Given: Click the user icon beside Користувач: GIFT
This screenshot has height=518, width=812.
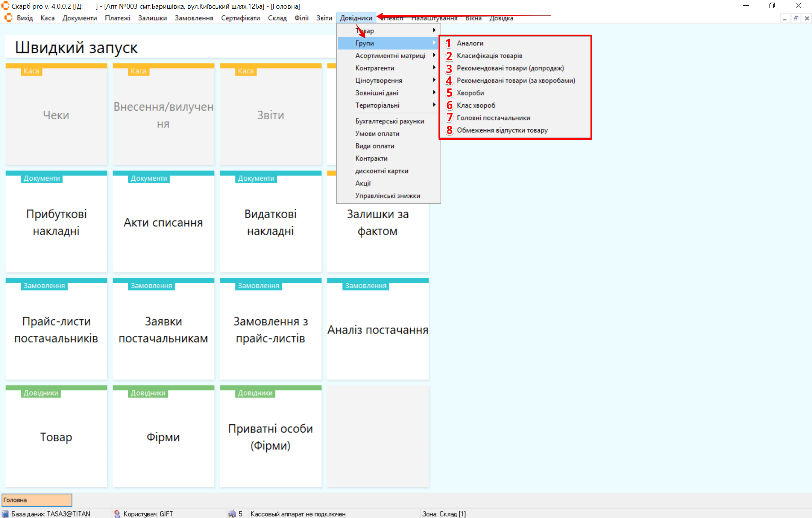Looking at the screenshot, I should (117, 514).
